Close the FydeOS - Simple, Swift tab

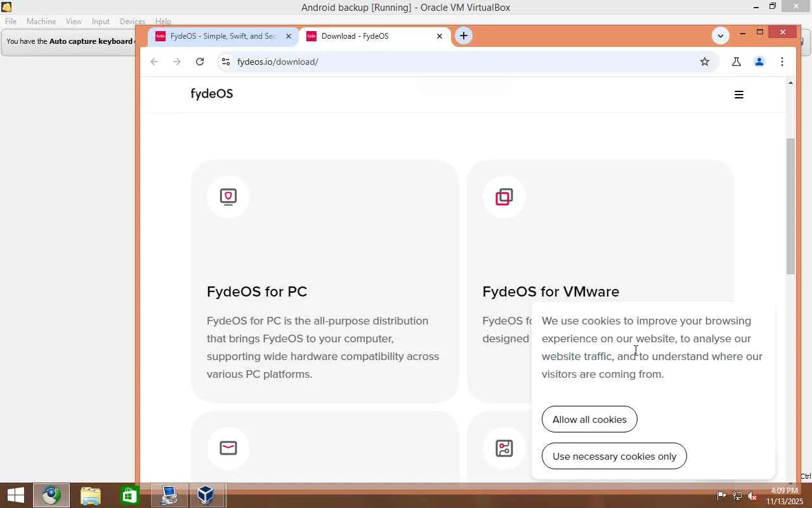[x=288, y=36]
